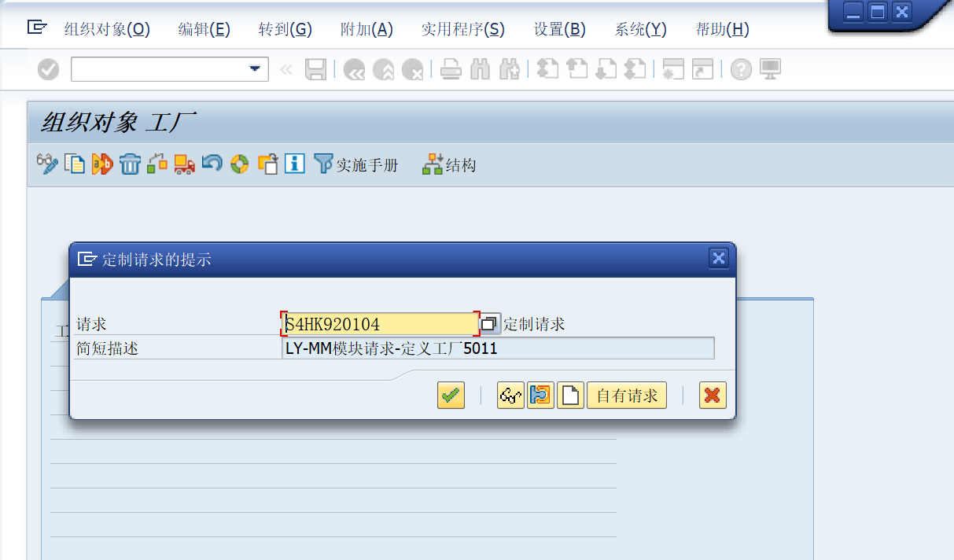Collapse command field with double arrow
This screenshot has height=560, width=954.
pos(286,70)
